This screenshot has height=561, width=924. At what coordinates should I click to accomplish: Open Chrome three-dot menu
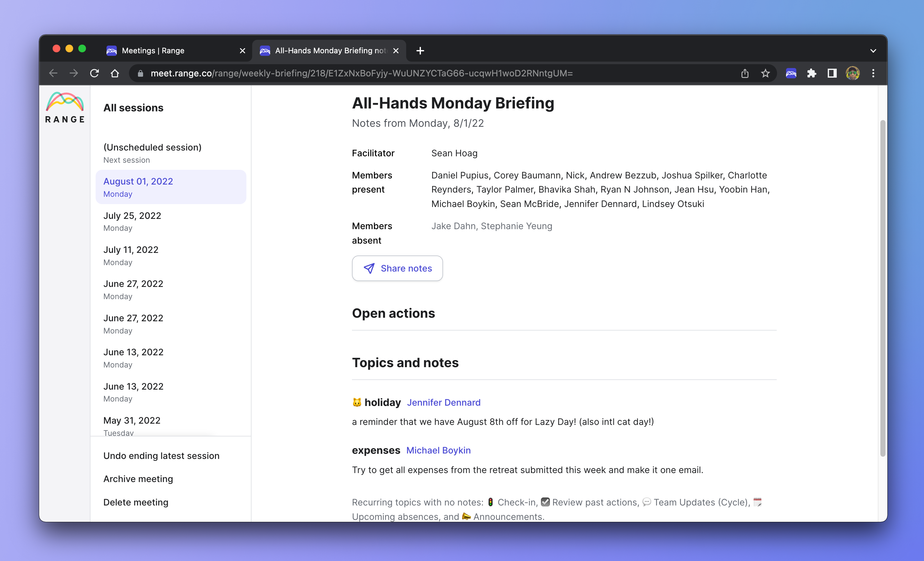pos(873,73)
